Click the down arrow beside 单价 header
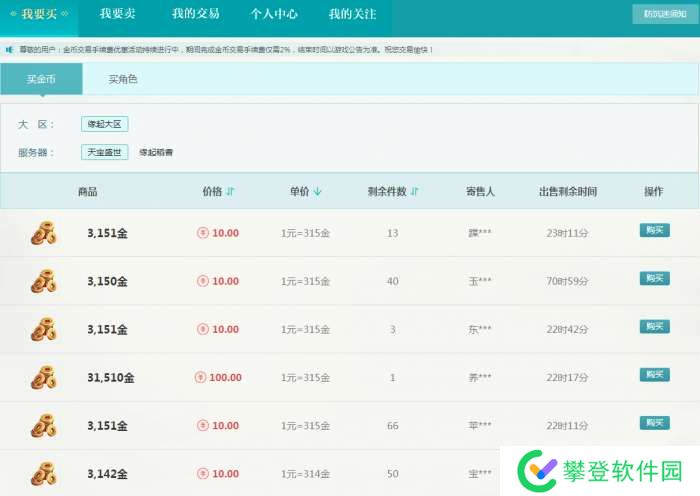 (x=318, y=191)
